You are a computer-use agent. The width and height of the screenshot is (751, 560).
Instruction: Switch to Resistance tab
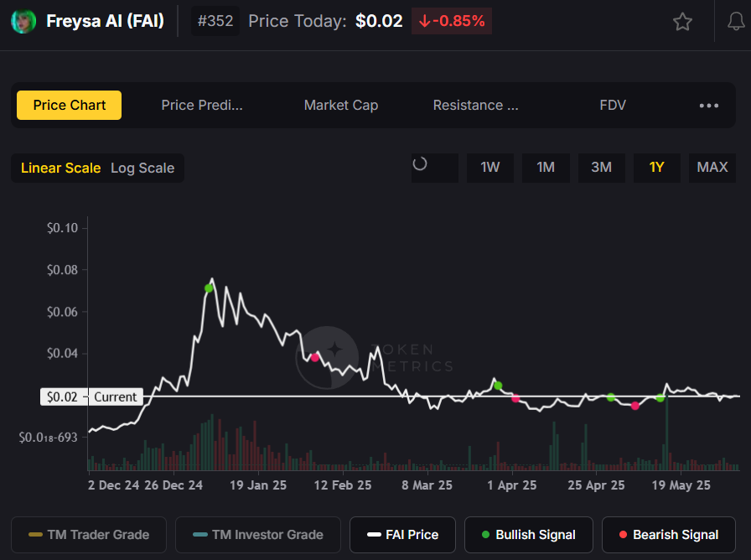475,105
